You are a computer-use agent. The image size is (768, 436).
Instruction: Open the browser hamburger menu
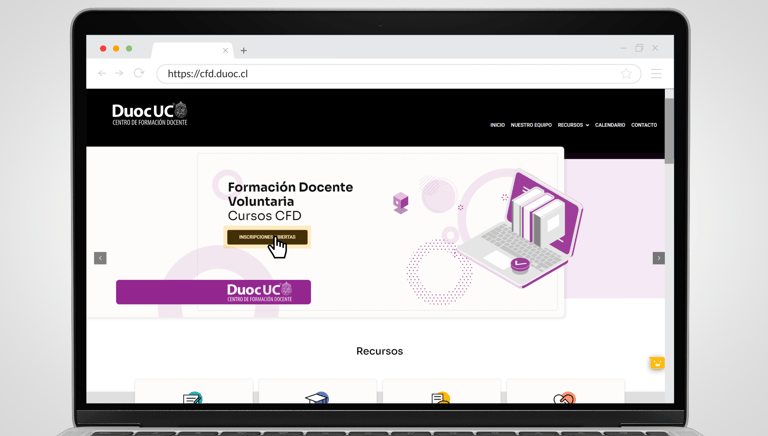pyautogui.click(x=656, y=73)
